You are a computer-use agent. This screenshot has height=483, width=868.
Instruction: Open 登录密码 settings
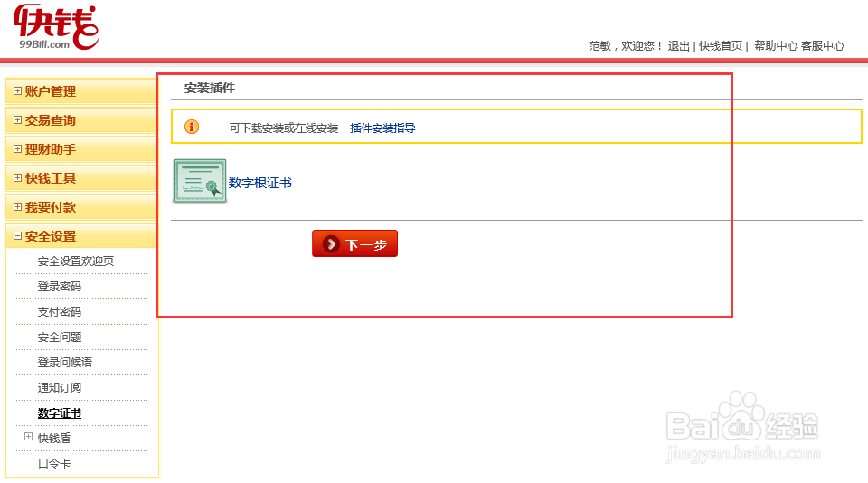tap(60, 287)
